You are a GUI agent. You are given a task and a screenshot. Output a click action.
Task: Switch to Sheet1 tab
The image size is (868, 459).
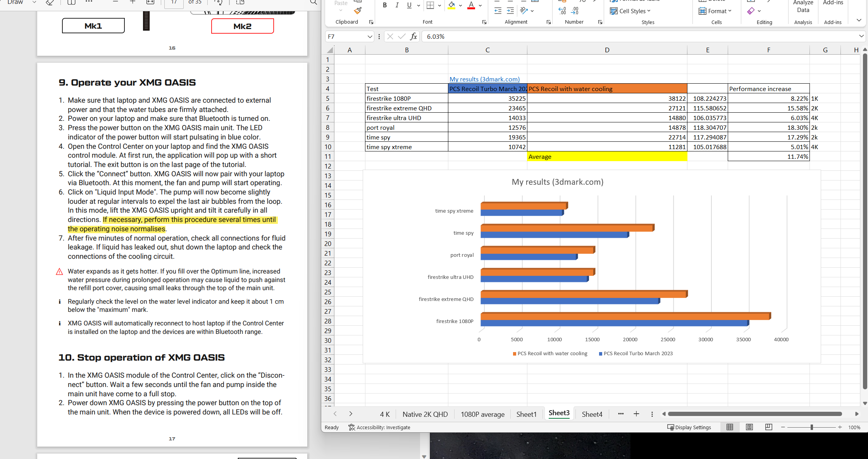click(x=526, y=414)
